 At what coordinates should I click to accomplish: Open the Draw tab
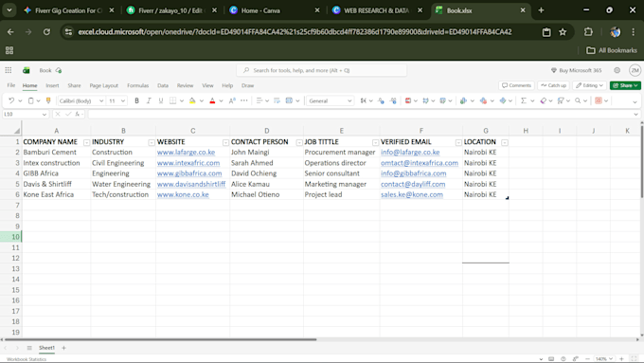(x=248, y=85)
